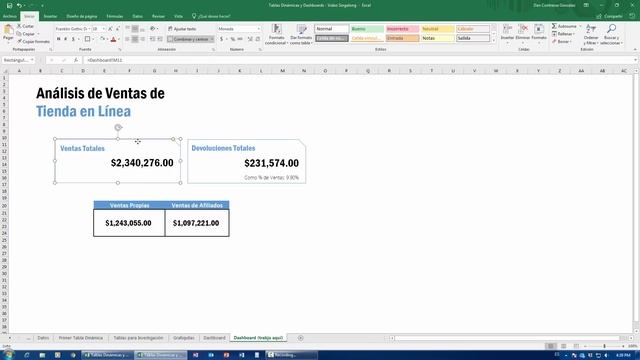Open the Name Box dropdown
Viewport: 640px width, 360px height.
[x=32, y=60]
